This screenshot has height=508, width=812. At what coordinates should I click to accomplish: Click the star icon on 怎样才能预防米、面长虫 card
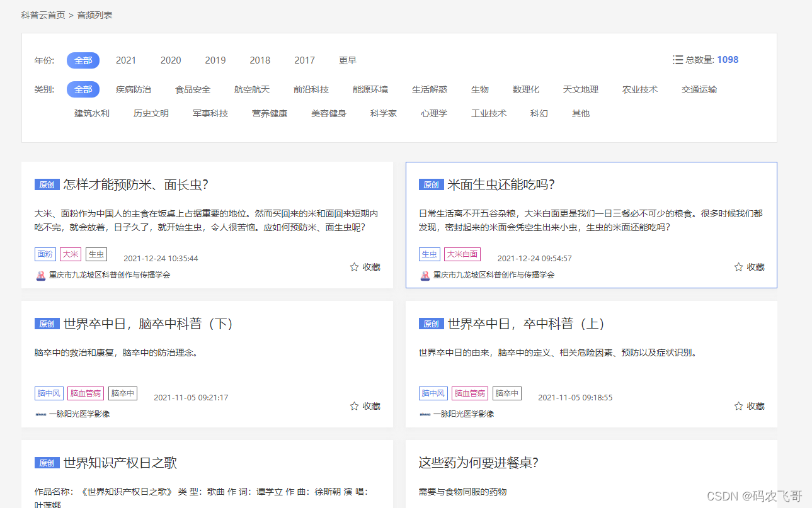pos(354,267)
